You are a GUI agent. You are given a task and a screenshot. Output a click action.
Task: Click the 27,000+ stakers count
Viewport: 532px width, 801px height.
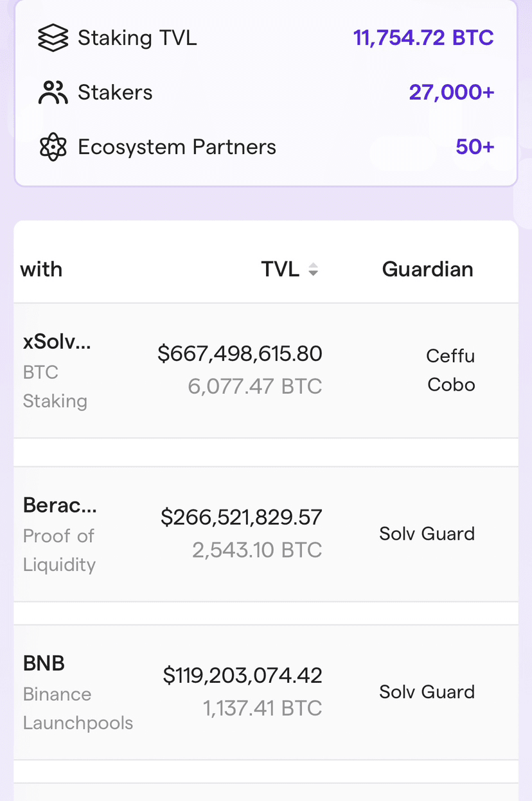pos(452,92)
